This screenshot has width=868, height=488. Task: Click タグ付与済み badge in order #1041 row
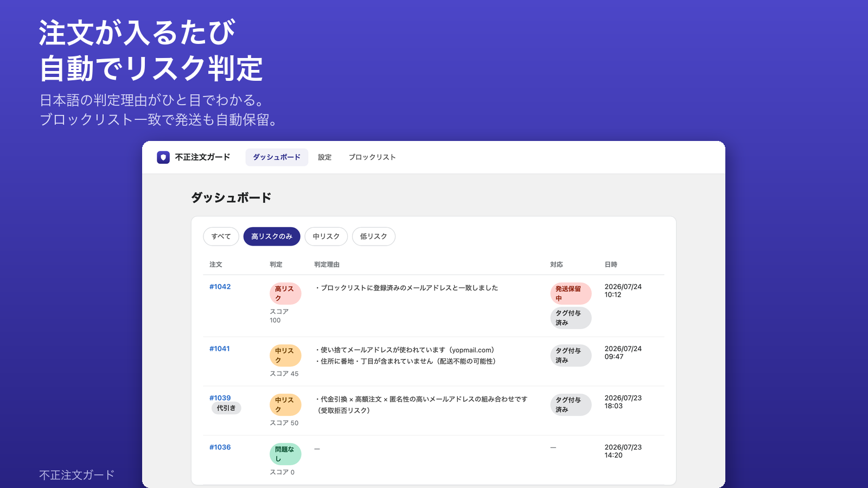coord(571,355)
